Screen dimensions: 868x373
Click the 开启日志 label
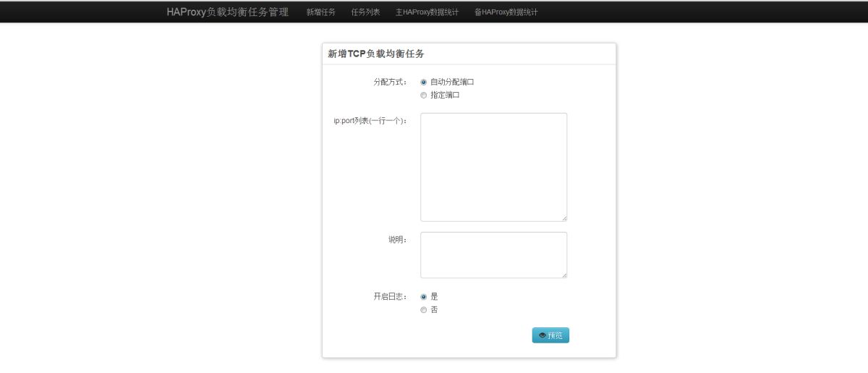390,296
